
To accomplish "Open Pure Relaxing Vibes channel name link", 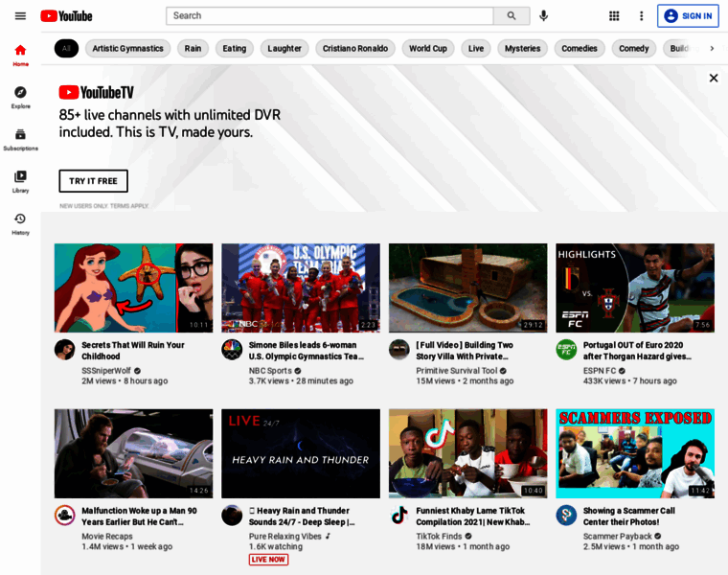I will pyautogui.click(x=285, y=536).
